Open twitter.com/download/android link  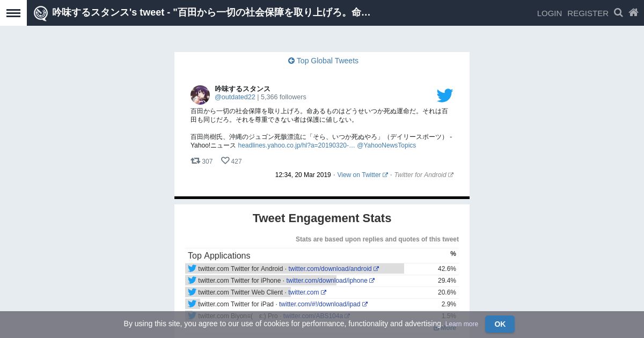coord(333,269)
